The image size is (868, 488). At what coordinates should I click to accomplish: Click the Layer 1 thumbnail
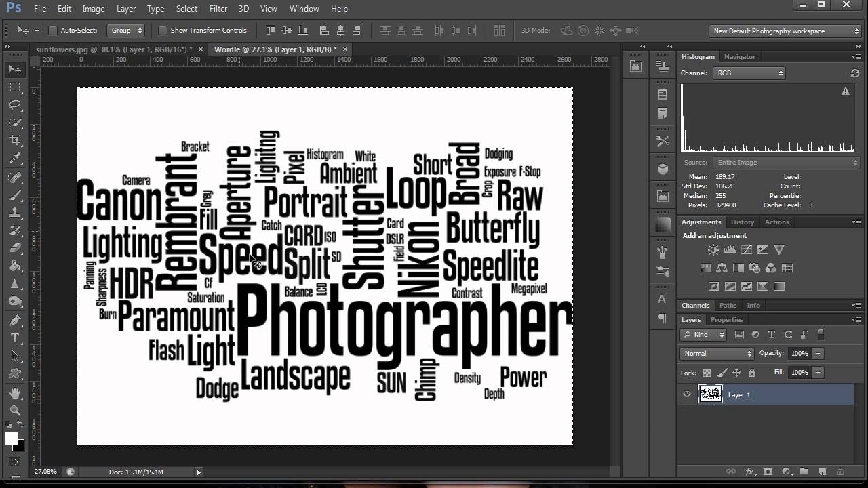(711, 394)
